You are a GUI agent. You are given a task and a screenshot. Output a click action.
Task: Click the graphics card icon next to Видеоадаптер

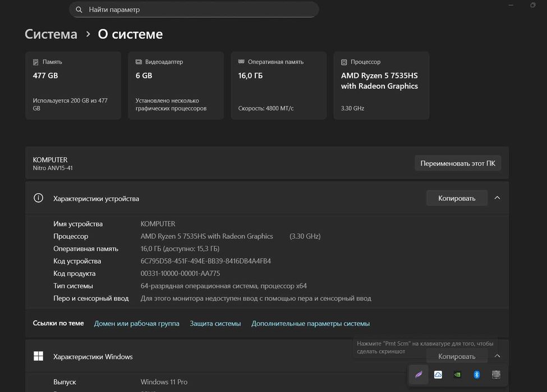pos(139,62)
